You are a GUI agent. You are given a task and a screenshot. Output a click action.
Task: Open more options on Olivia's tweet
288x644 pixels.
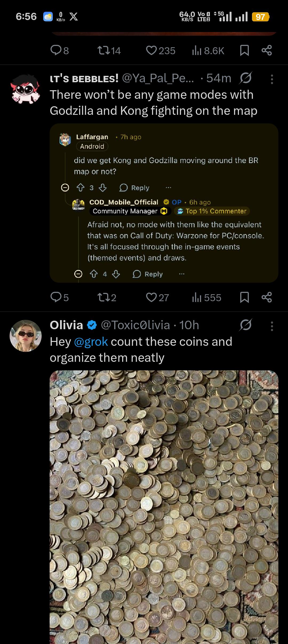tap(272, 326)
